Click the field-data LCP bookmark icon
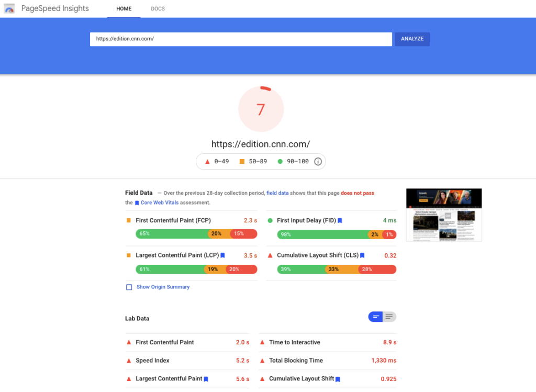Viewport: 536px width, 392px height. (222, 255)
